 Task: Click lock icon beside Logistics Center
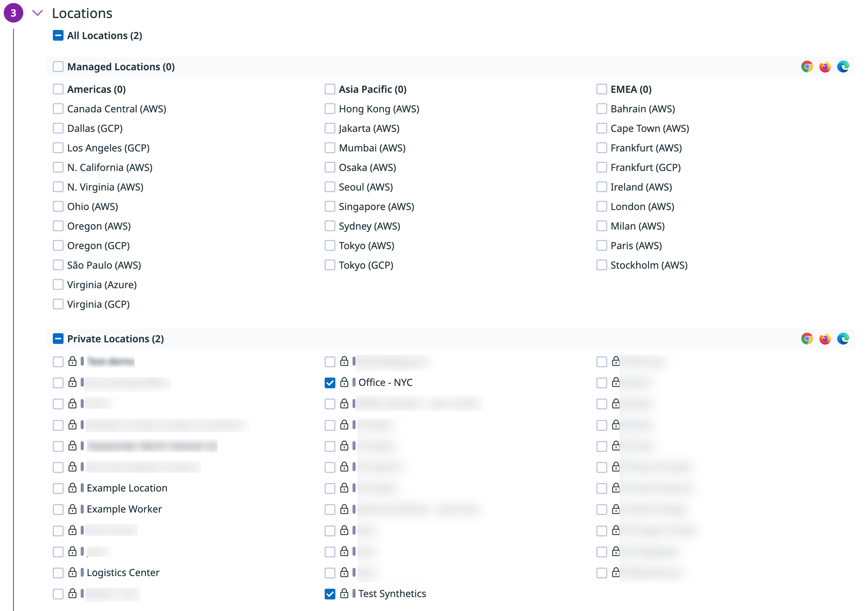pyautogui.click(x=72, y=572)
